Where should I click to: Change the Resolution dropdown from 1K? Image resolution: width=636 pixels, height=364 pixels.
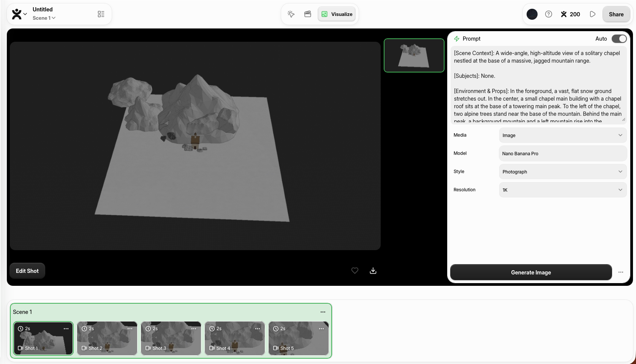[x=562, y=190]
